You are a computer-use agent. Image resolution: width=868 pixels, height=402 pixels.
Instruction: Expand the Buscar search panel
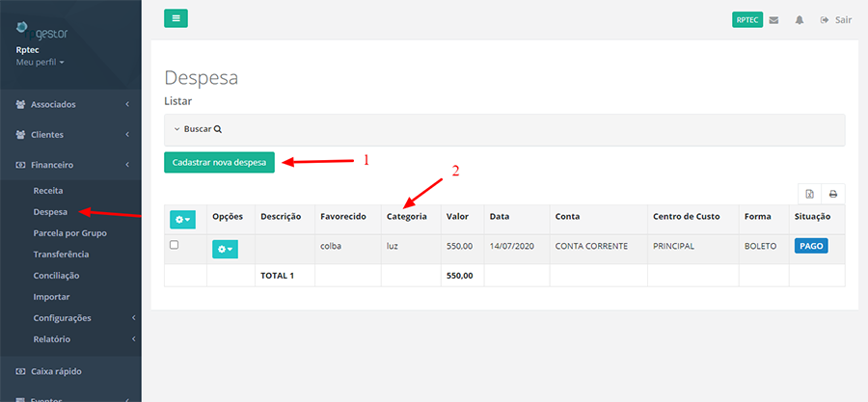tap(198, 128)
